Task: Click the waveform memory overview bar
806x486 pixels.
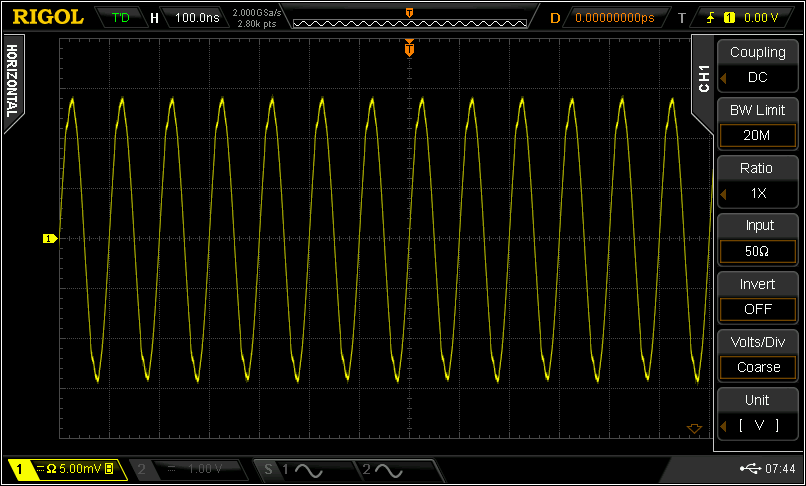Action: [410, 23]
